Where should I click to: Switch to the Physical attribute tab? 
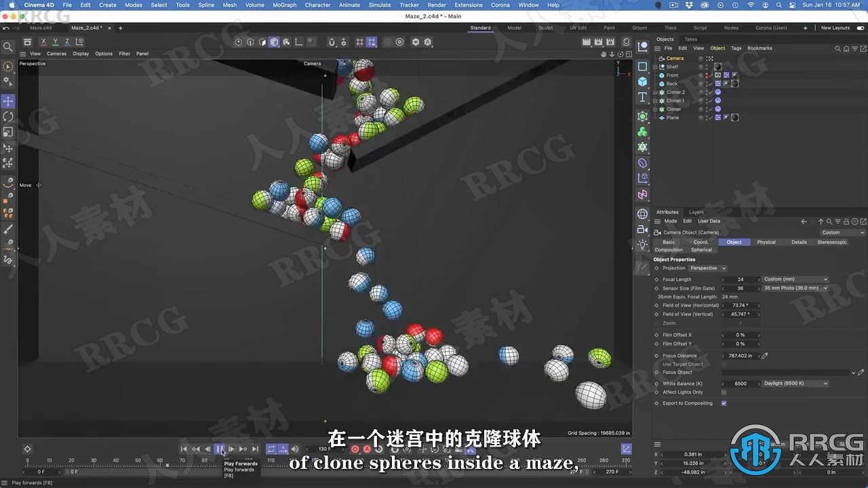(x=766, y=242)
